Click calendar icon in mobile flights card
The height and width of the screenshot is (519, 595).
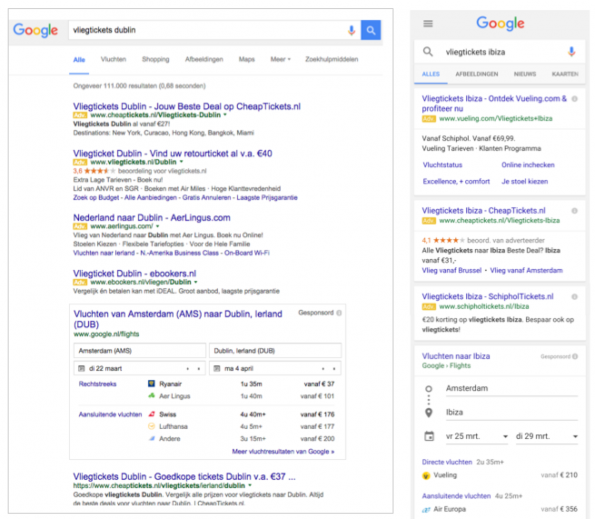click(x=429, y=436)
